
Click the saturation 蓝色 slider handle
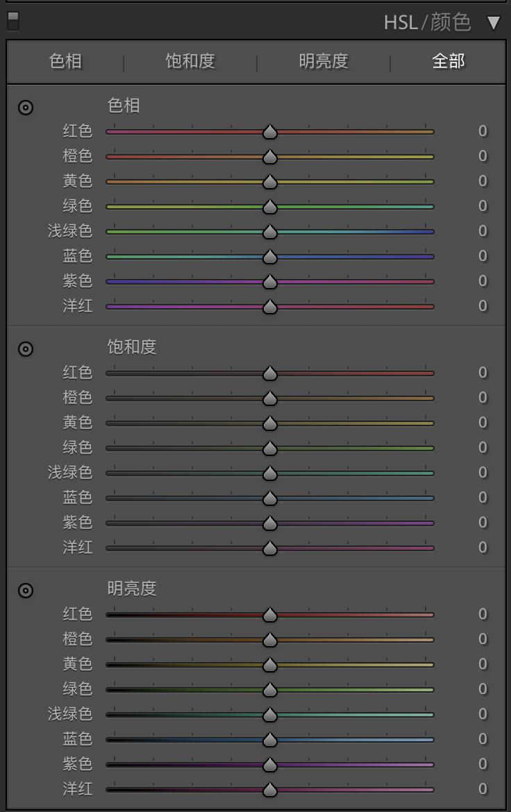point(270,498)
